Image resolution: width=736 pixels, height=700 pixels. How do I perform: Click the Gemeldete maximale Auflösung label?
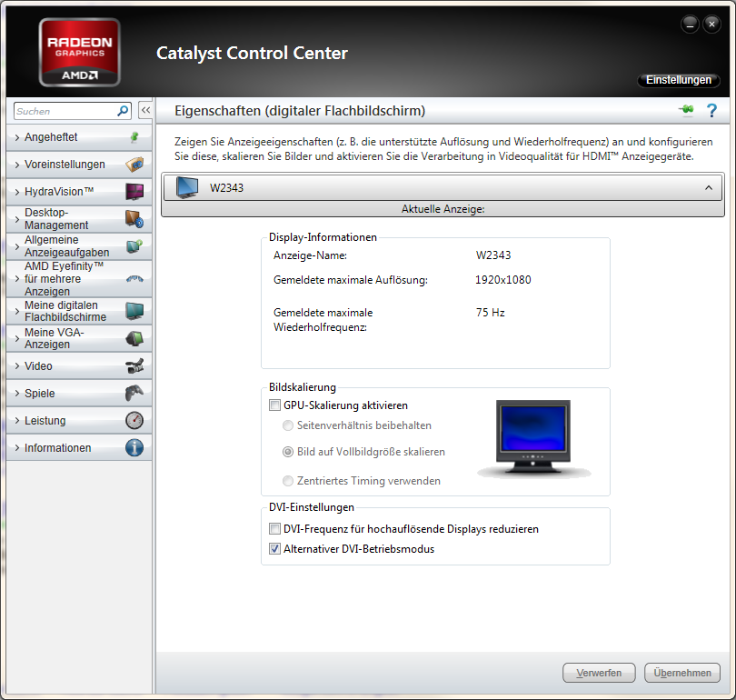350,280
